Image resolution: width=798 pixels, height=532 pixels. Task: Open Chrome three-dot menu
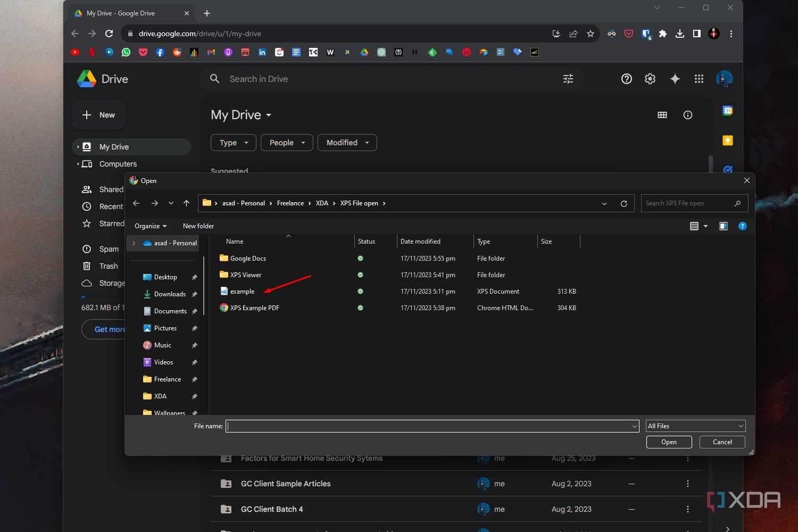pyautogui.click(x=731, y=34)
